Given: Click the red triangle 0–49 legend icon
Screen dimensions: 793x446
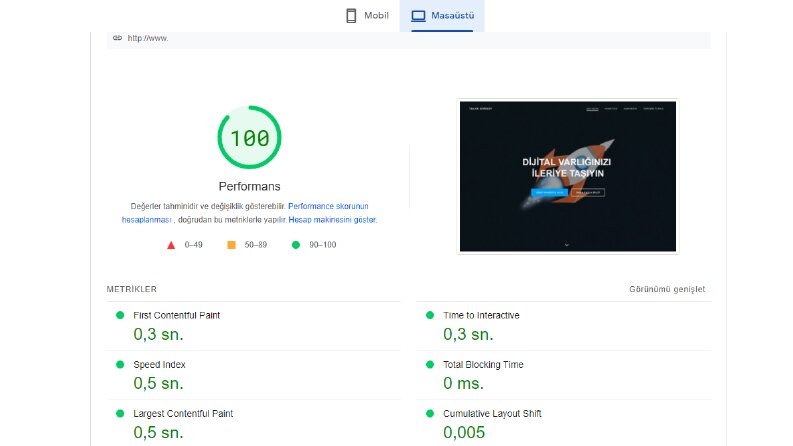Looking at the screenshot, I should click(x=171, y=245).
